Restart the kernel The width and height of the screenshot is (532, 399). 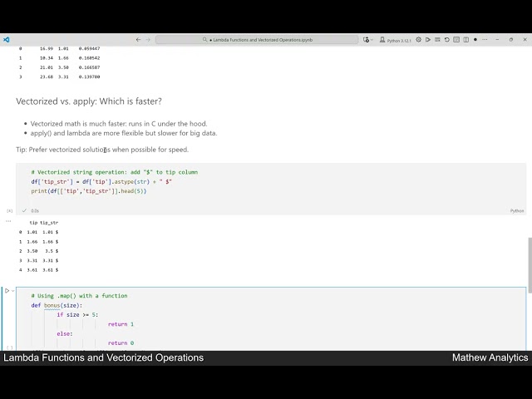pyautogui.click(x=447, y=40)
